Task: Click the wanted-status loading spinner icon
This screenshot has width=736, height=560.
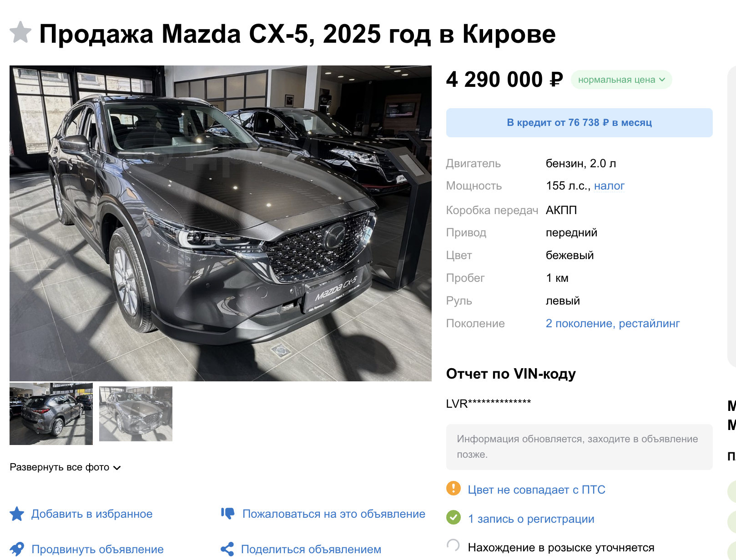Action: [x=453, y=545]
